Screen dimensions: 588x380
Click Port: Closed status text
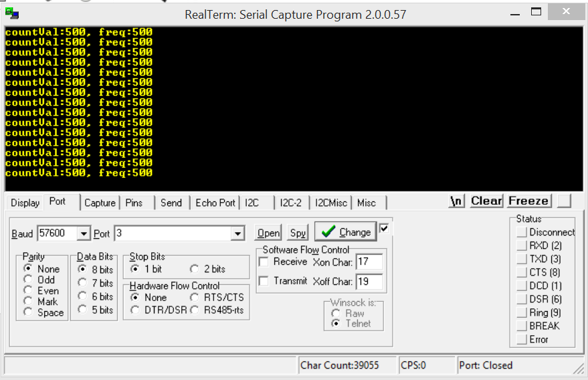(486, 365)
